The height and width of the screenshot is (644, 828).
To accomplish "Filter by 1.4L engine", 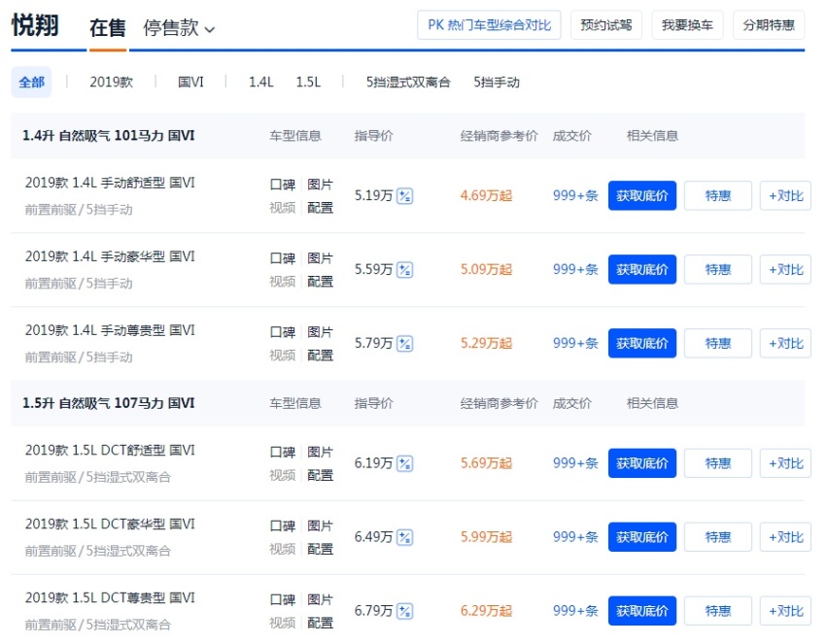I will point(260,83).
